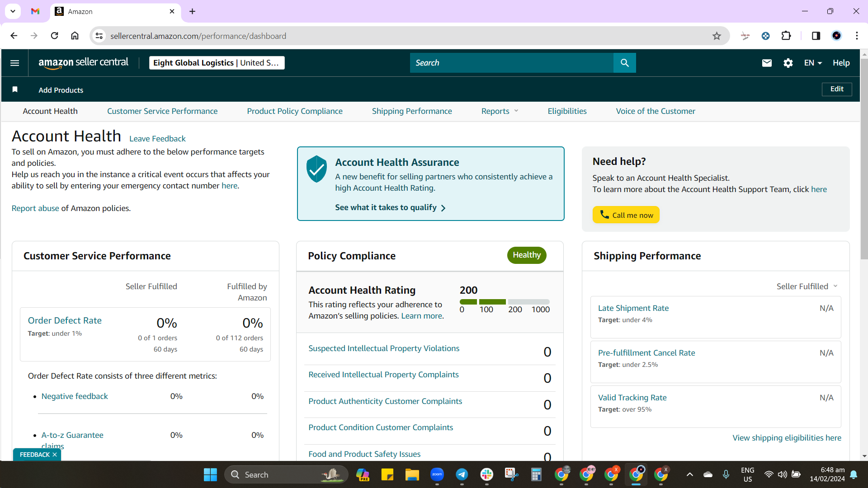Open the settings gear icon
The image size is (868, 488).
pyautogui.click(x=788, y=63)
